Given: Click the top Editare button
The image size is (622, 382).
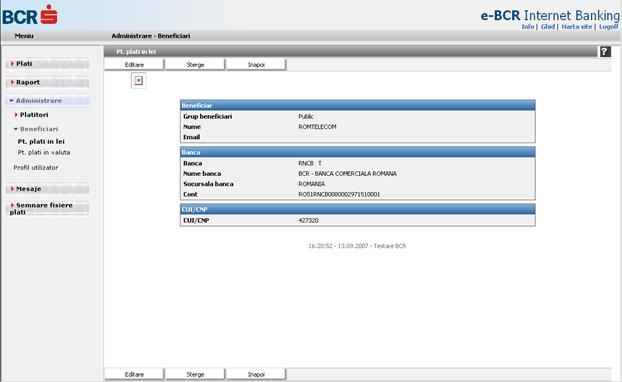Looking at the screenshot, I should point(134,65).
